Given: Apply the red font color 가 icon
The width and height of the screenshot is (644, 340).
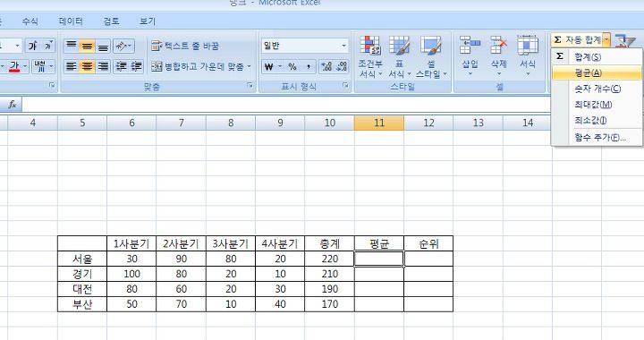Looking at the screenshot, I should point(14,66).
